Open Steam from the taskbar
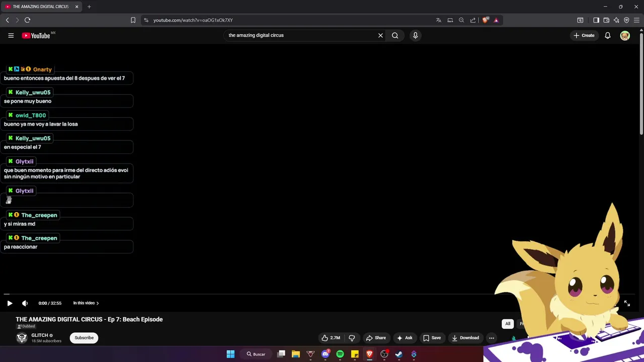644x362 pixels. 399,354
